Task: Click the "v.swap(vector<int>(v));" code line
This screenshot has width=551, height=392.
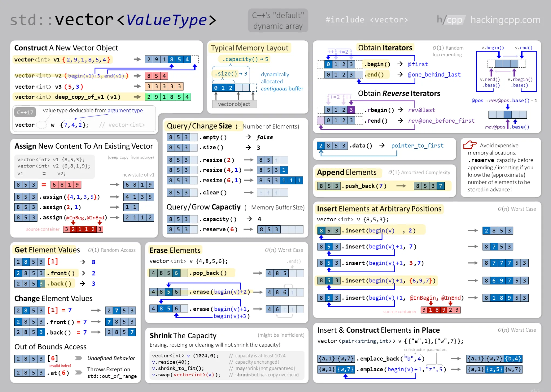Action: [186, 375]
